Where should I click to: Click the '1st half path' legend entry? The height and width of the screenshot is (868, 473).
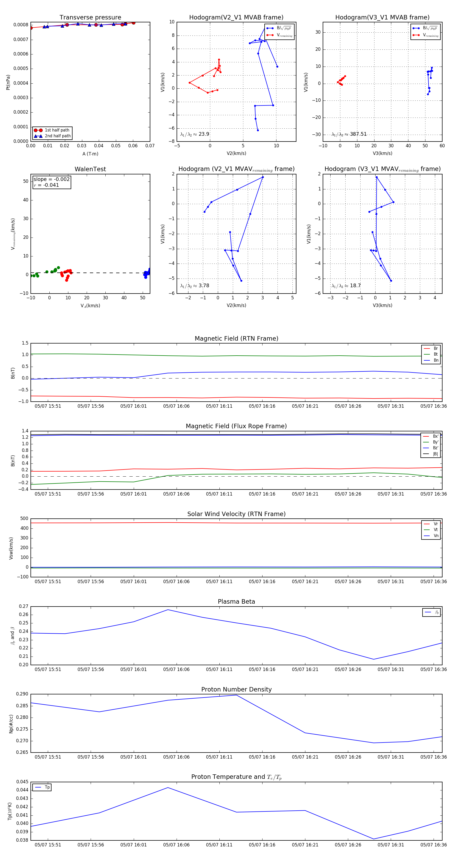click(52, 130)
